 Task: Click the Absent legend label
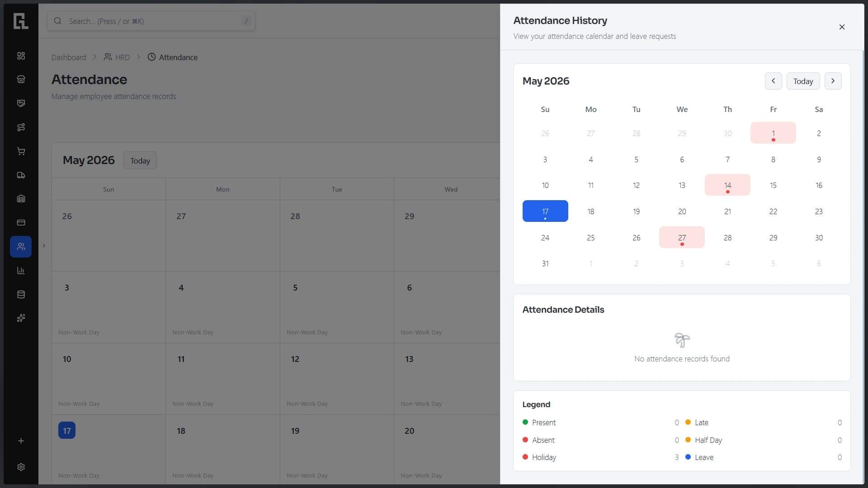[543, 440]
